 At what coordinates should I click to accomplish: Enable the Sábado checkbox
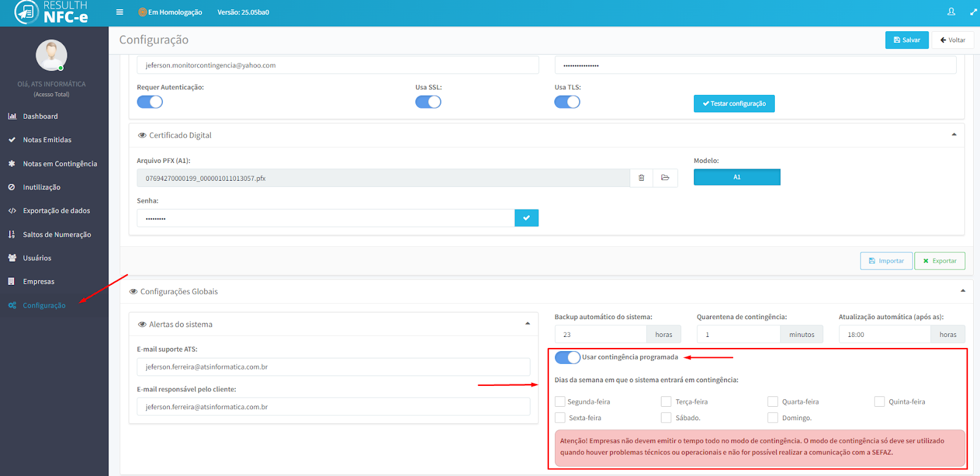point(666,418)
